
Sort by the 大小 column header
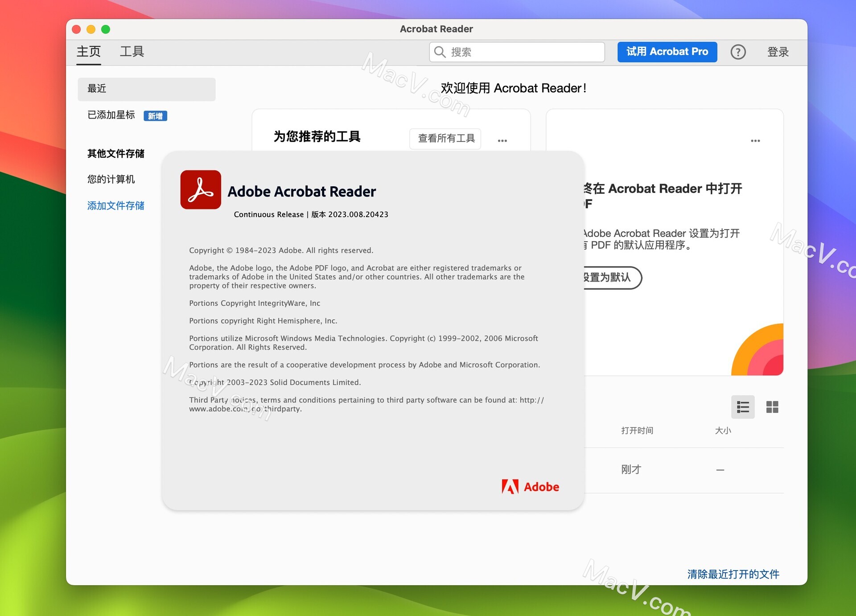(x=723, y=431)
